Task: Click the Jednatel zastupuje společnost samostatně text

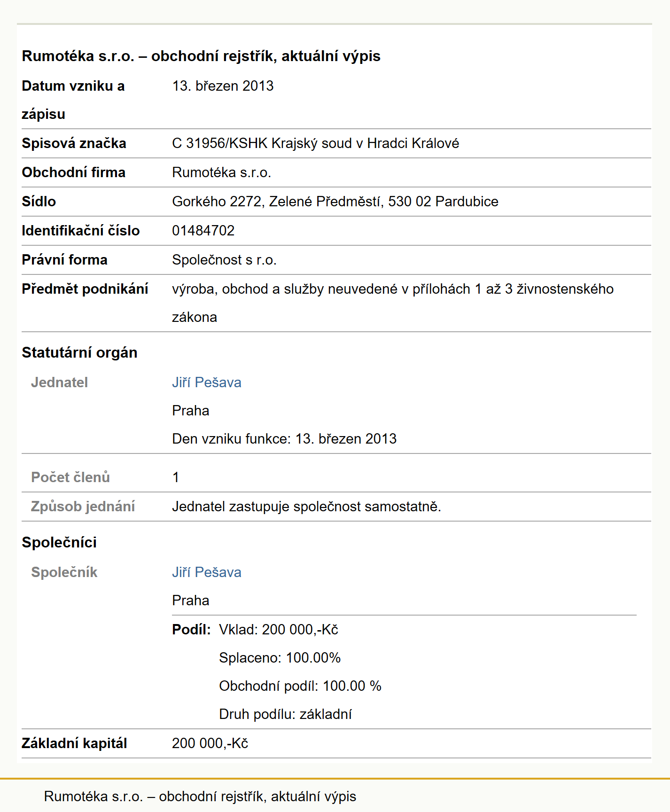Action: [x=306, y=506]
